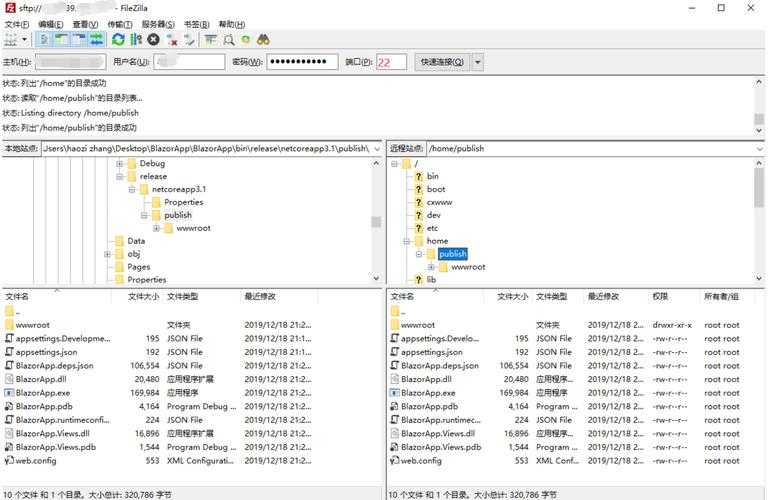Click the 快速连接(Q) button
Viewport: 768px width, 500px height.
(x=442, y=62)
